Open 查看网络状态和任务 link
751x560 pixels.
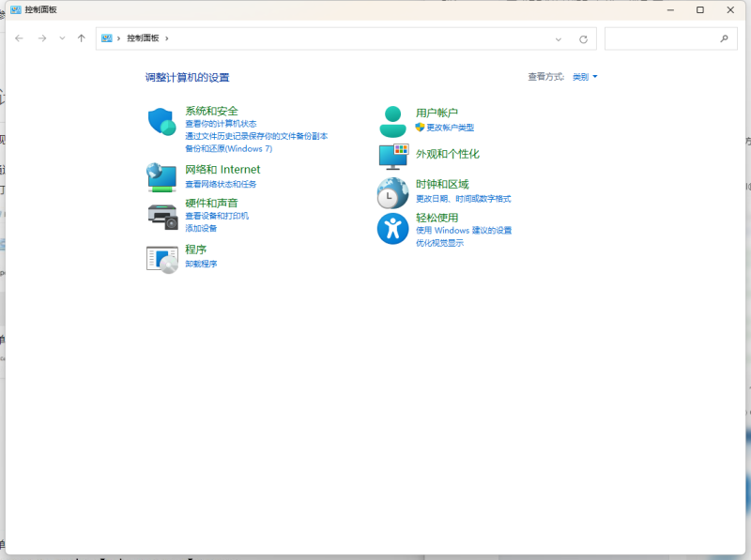click(x=221, y=185)
